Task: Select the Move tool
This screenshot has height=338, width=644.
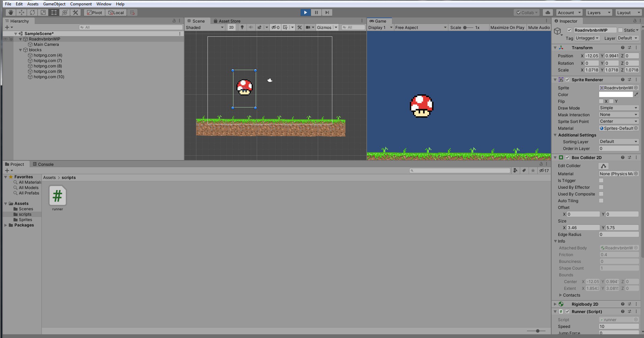Action: [x=22, y=12]
